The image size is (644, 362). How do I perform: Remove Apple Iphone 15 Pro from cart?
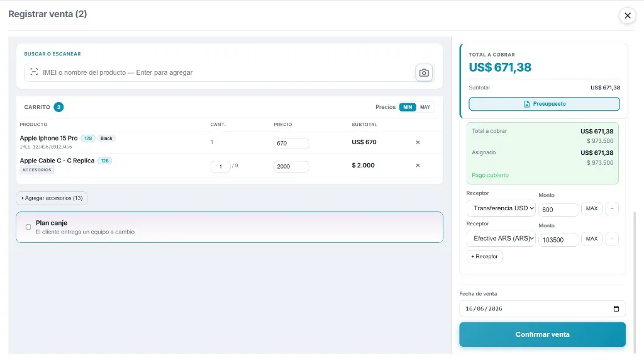pos(418,142)
